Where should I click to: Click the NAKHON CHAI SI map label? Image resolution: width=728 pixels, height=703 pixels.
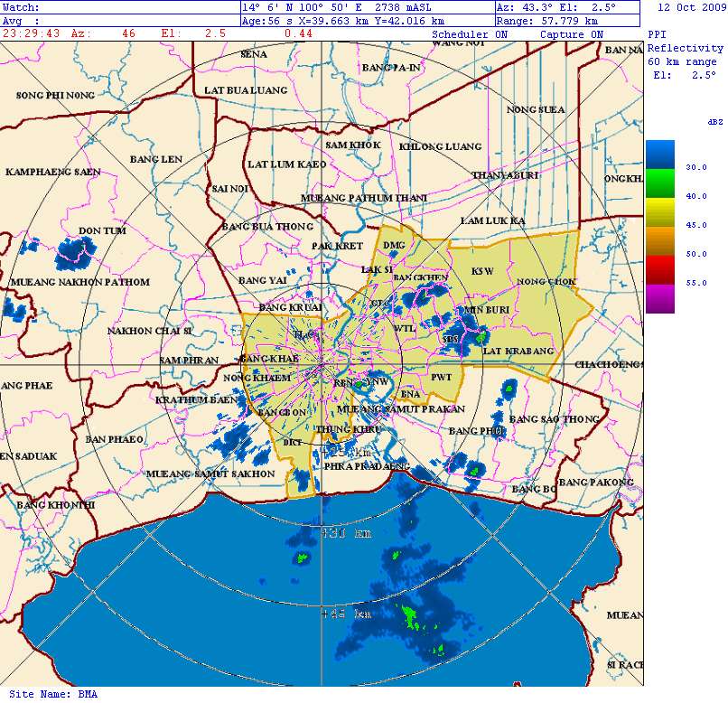(150, 331)
